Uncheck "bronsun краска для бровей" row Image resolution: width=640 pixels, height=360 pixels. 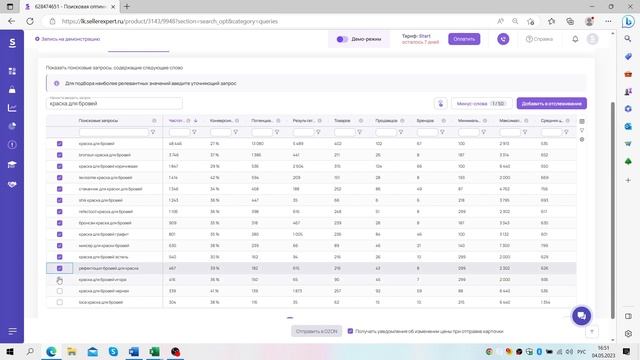60,155
